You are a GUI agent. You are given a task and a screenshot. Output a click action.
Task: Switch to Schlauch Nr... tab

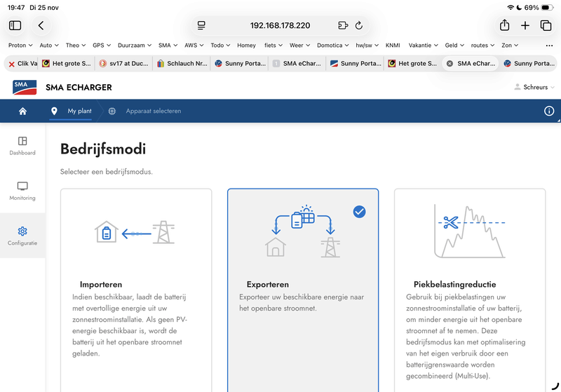[182, 64]
